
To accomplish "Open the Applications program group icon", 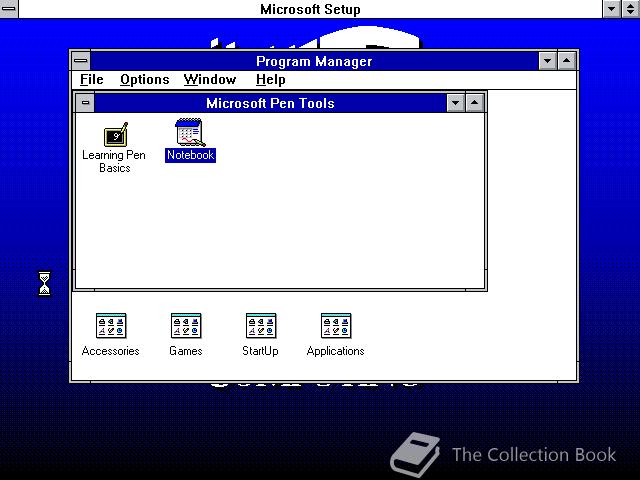I will click(336, 326).
